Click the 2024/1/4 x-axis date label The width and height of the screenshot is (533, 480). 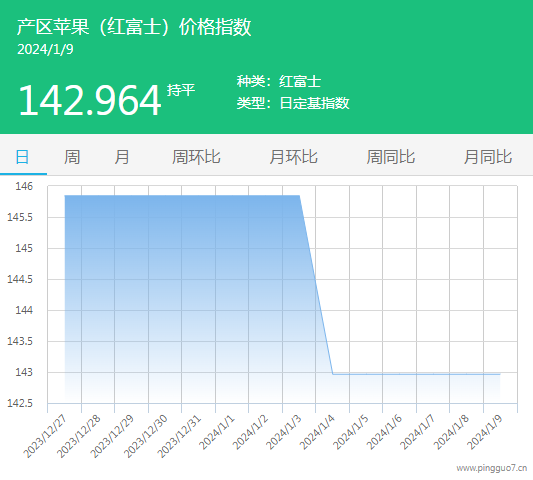pyautogui.click(x=317, y=432)
